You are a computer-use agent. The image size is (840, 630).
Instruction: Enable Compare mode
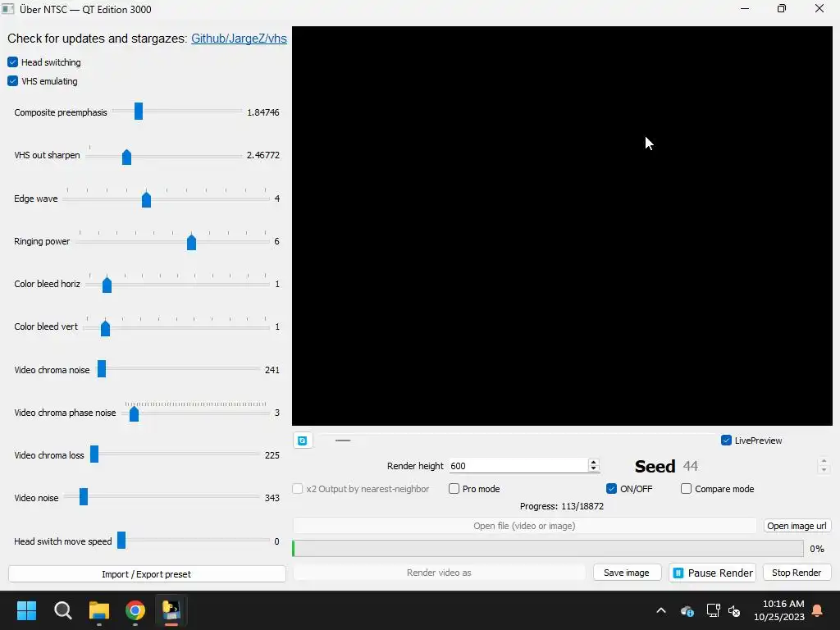point(686,489)
